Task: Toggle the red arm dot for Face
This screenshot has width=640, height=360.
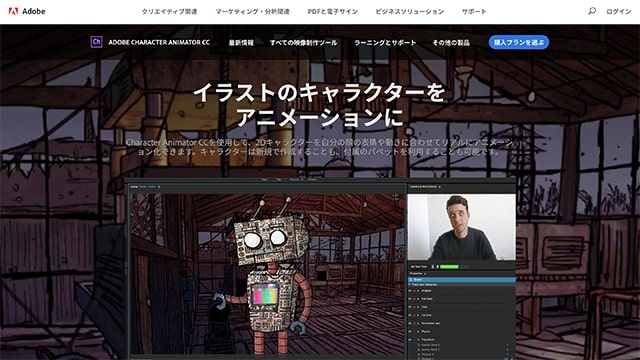Action: point(414,307)
